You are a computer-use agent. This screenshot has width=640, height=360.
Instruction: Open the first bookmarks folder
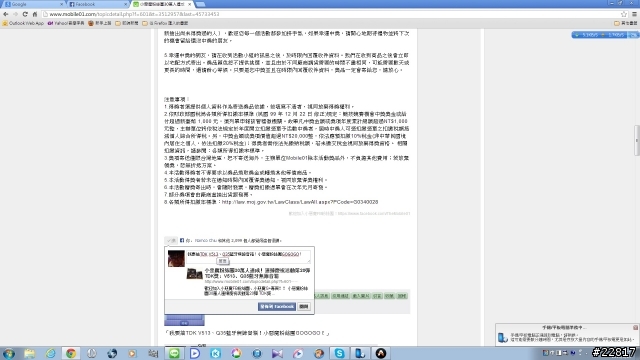point(127,23)
